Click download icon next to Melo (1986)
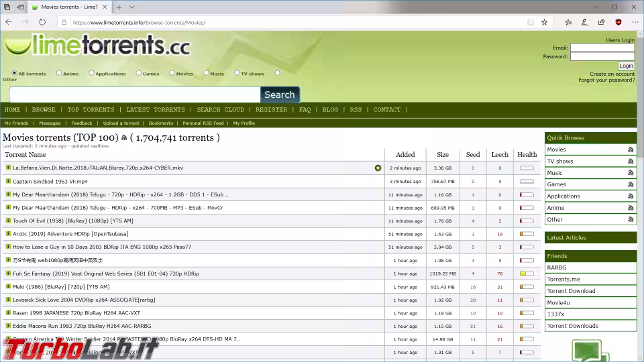Screen dimensions: 644x362 pyautogui.click(x=8, y=286)
